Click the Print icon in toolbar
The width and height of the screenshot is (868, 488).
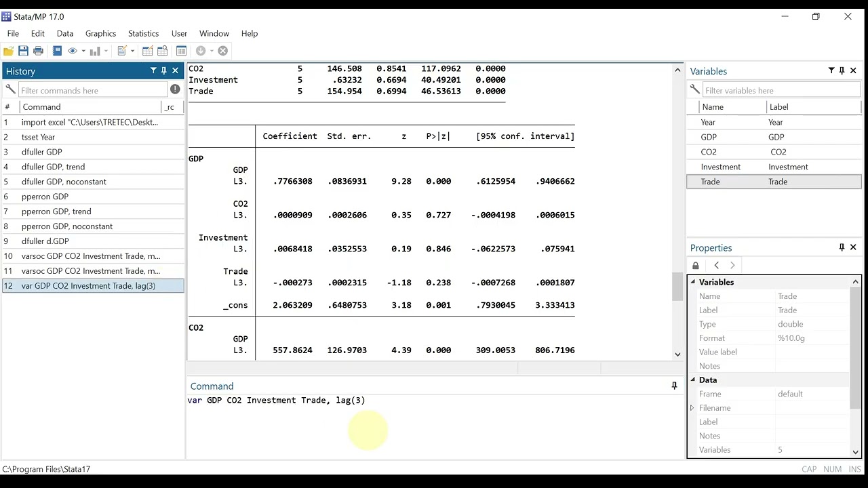coord(38,51)
